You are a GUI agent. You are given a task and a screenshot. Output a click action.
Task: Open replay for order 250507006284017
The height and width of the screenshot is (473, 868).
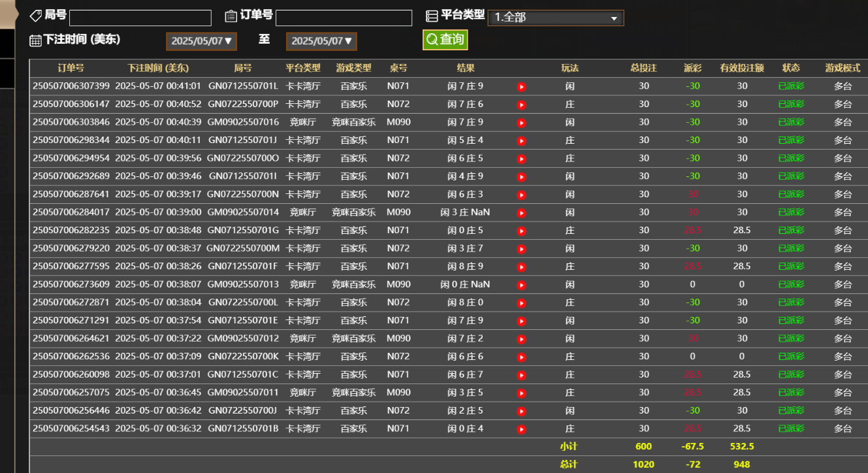point(521,212)
